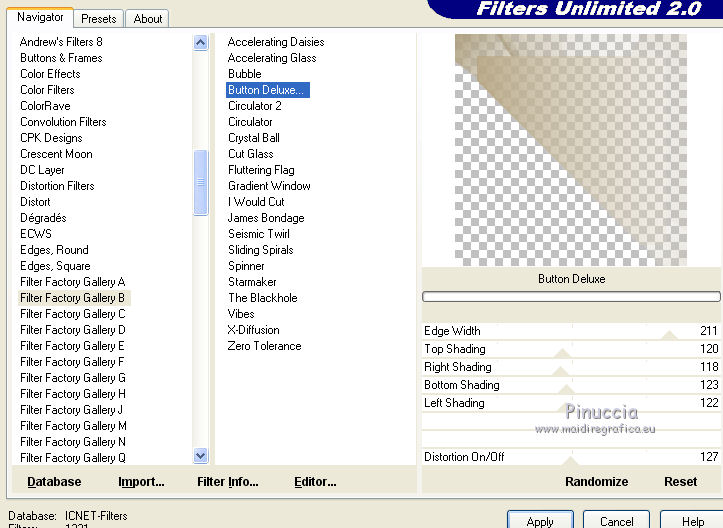The height and width of the screenshot is (528, 723).
Task: Choose the Sliding Spirals filter
Action: click(x=261, y=250)
